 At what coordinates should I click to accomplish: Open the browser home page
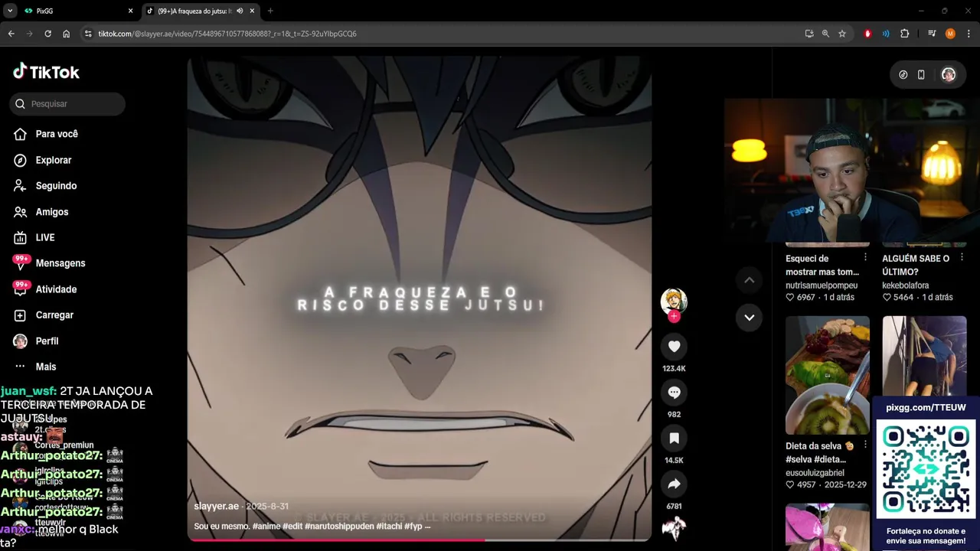coord(66,34)
